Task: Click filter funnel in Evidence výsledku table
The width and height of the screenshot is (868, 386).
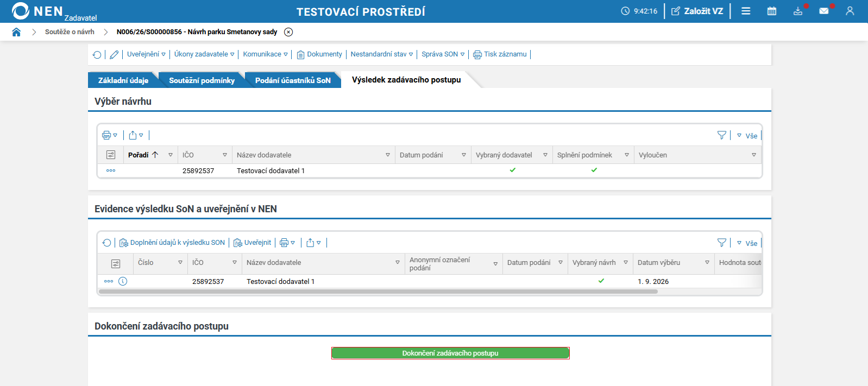Action: tap(722, 243)
